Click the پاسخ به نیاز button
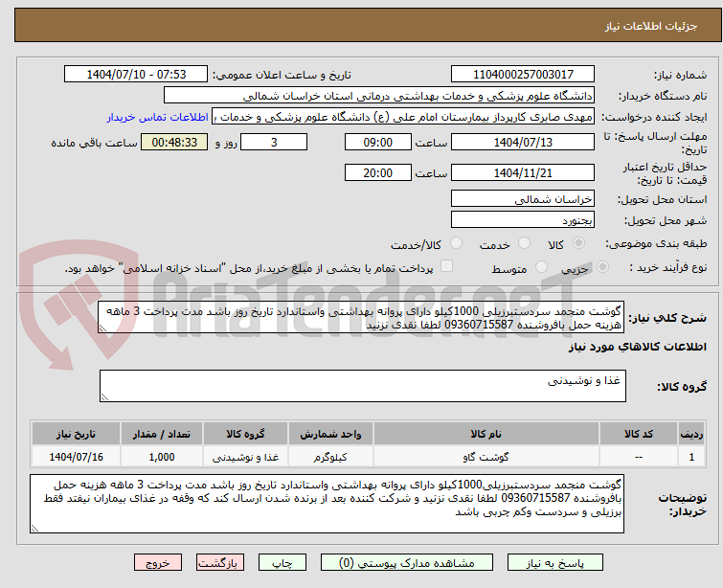Viewport: 723px width, 588px height. pos(555,563)
